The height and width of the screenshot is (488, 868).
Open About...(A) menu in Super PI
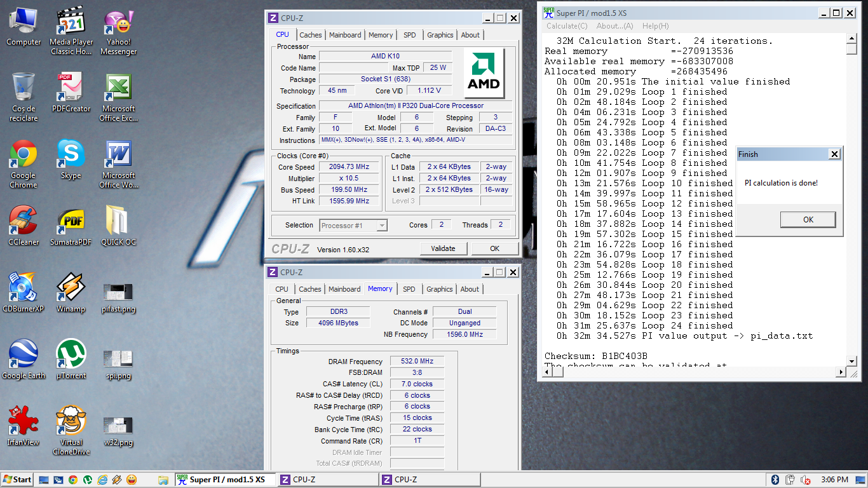click(x=614, y=26)
